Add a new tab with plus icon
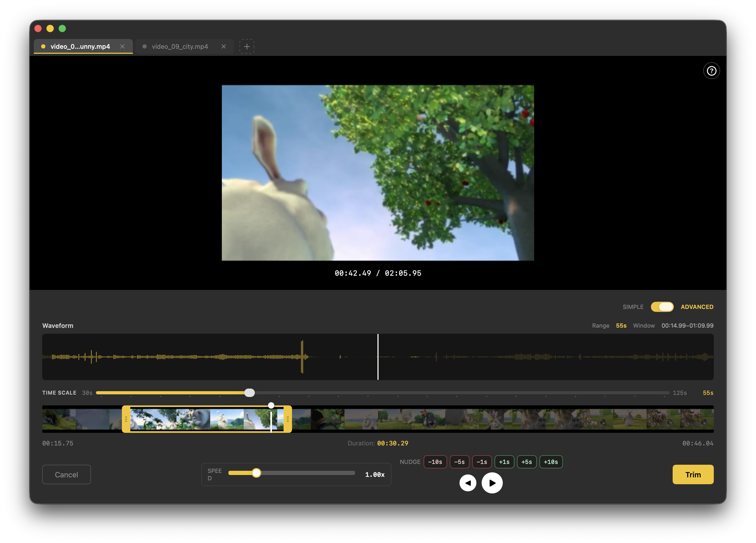The width and height of the screenshot is (756, 543). point(247,46)
